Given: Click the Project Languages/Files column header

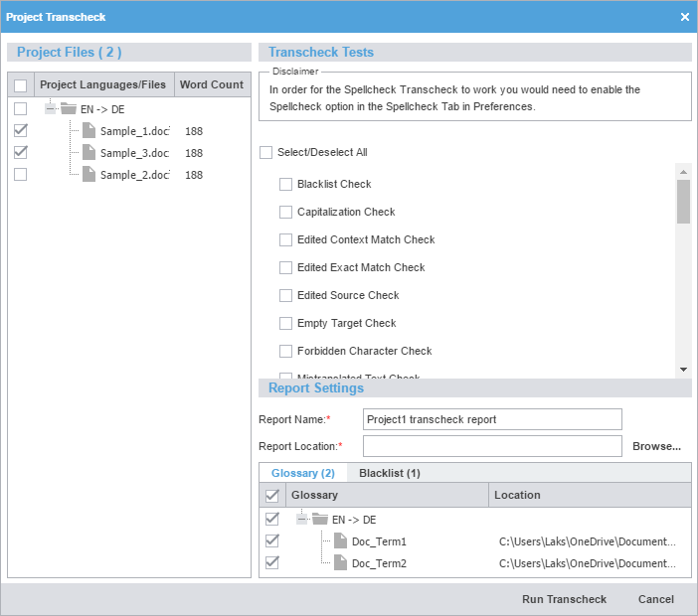Looking at the screenshot, I should coord(102,84).
